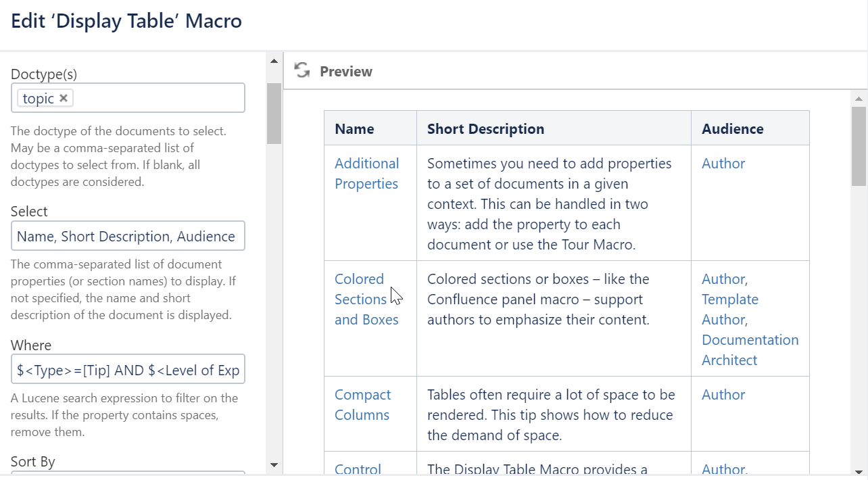The width and height of the screenshot is (868, 480).
Task: Remove the 'topic' doctype tag
Action: point(63,97)
